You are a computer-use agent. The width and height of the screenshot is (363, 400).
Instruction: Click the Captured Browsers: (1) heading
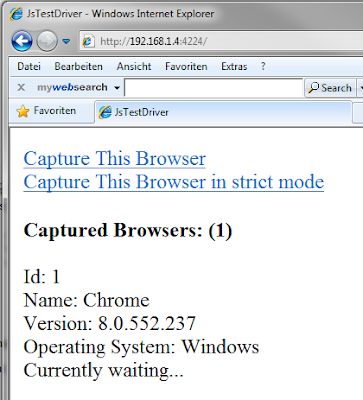(128, 230)
